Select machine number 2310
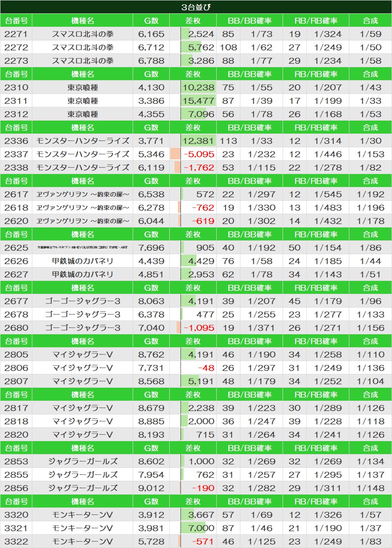392x548 pixels. tap(16, 87)
